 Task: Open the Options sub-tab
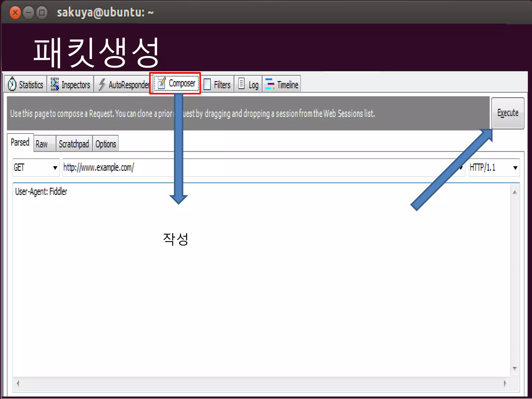pos(106,144)
